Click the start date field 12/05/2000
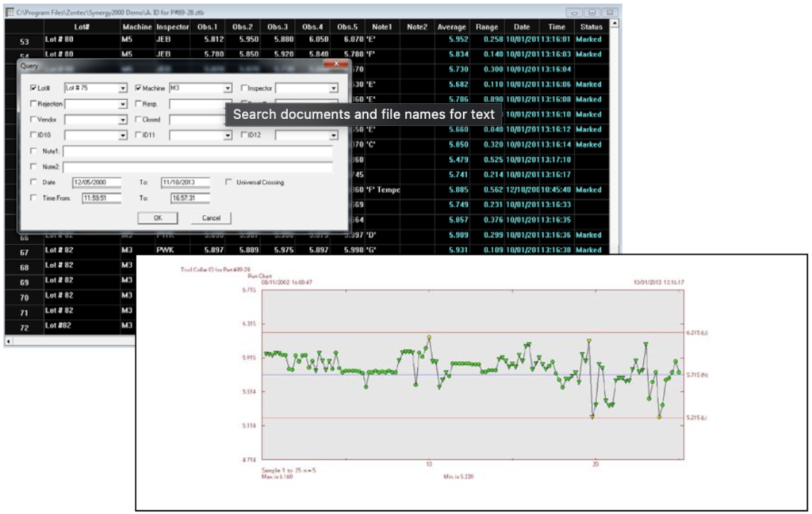 pos(97,182)
